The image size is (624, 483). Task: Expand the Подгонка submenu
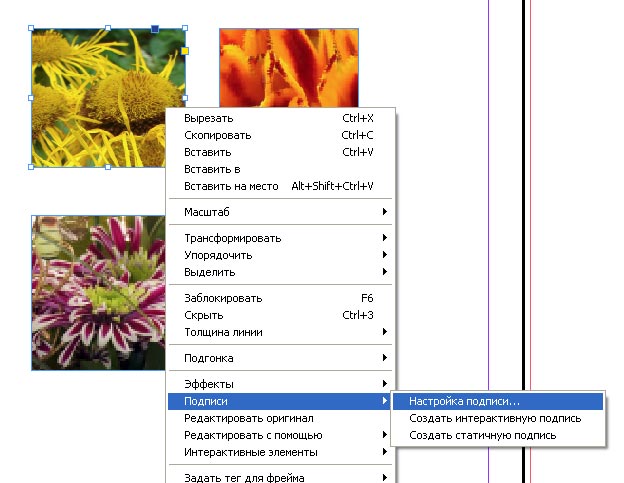[x=280, y=358]
